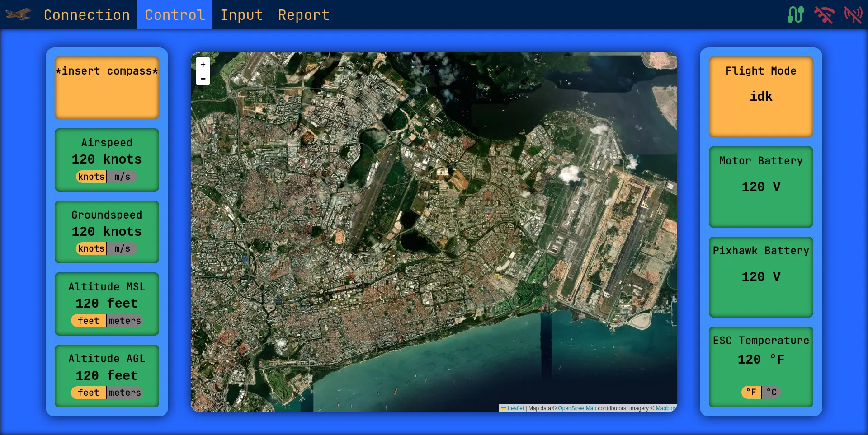Screen dimensions: 868x435
Task: Zoom in on the map
Action: pyautogui.click(x=203, y=65)
